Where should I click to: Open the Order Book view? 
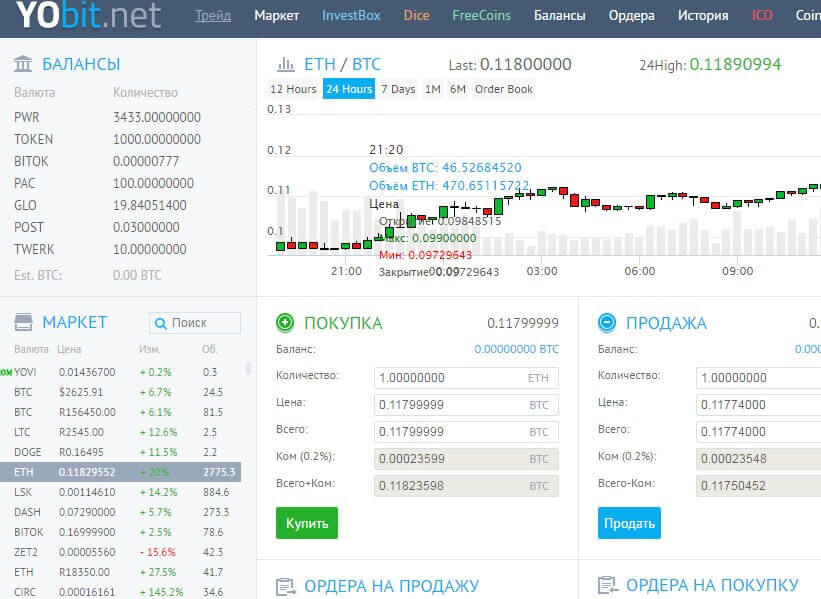[x=503, y=89]
